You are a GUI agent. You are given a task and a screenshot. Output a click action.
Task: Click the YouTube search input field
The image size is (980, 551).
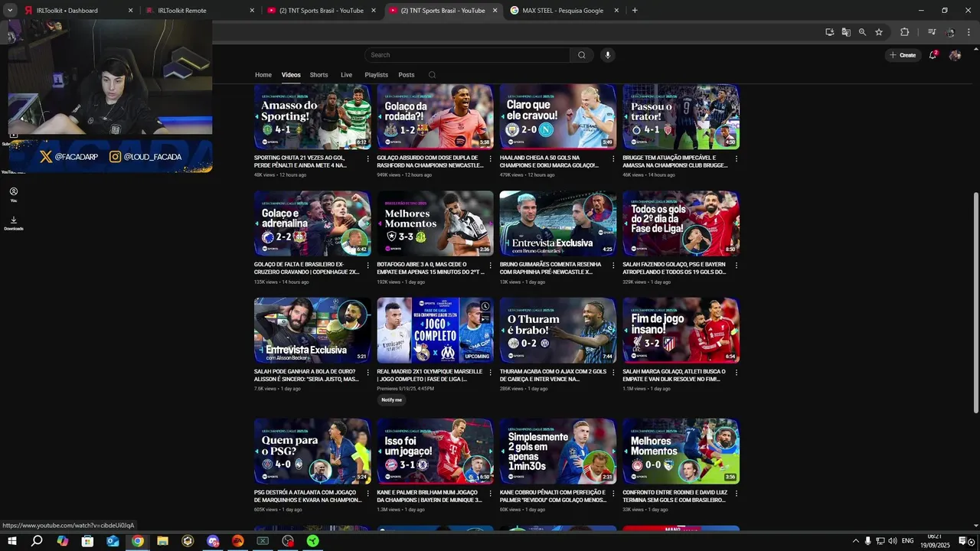pyautogui.click(x=467, y=55)
